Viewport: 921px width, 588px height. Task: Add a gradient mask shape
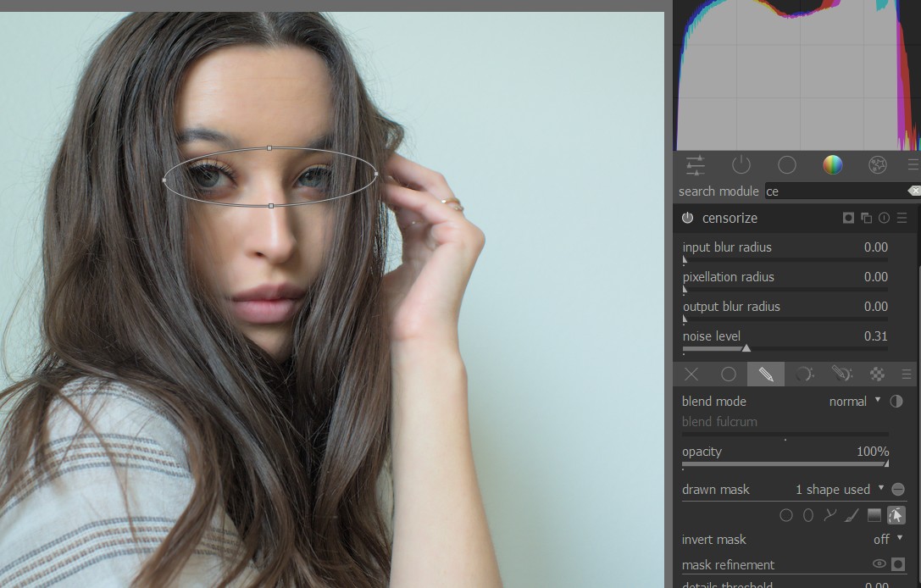tap(874, 515)
